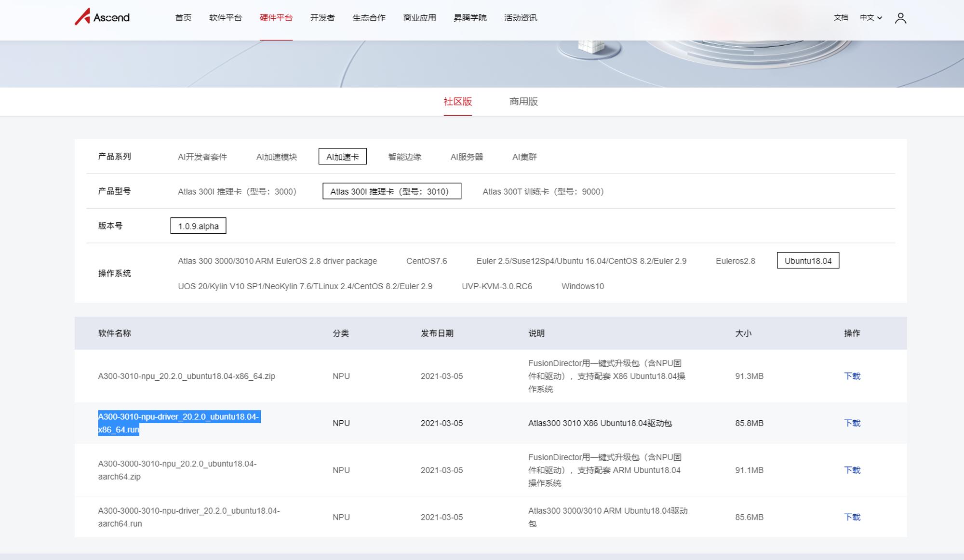Click the 91.3MB size cell
The width and height of the screenshot is (964, 560).
(x=749, y=376)
